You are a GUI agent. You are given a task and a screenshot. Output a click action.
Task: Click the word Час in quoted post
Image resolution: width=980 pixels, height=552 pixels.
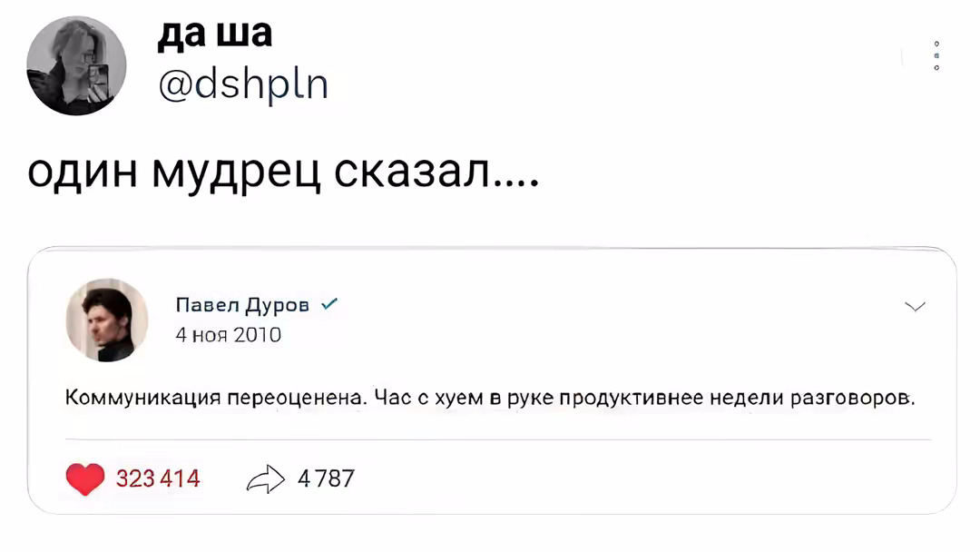click(394, 399)
